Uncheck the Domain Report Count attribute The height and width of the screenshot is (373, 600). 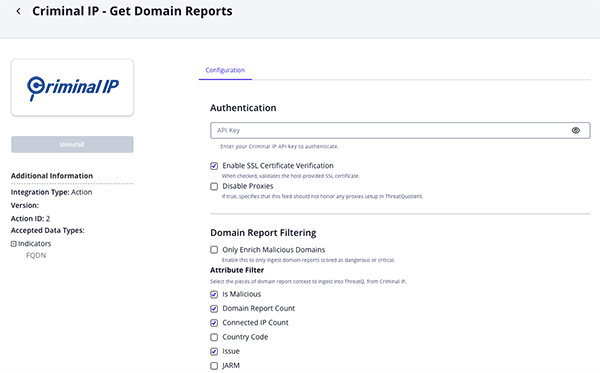pyautogui.click(x=214, y=308)
